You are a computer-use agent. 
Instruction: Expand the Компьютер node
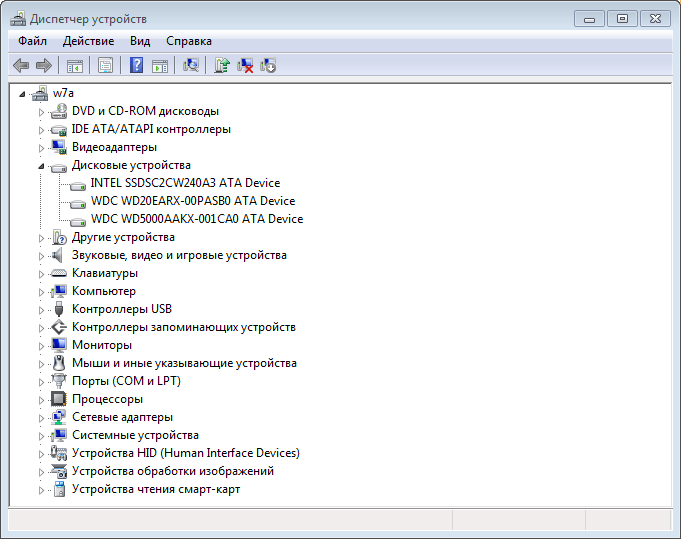tap(41, 292)
